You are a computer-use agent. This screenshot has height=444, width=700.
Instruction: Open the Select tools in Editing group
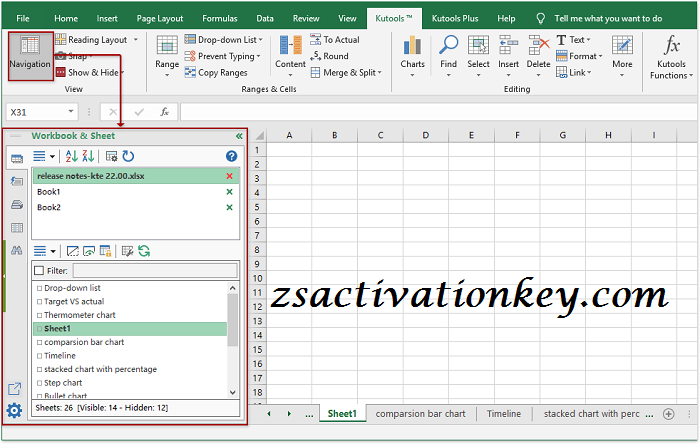(478, 56)
